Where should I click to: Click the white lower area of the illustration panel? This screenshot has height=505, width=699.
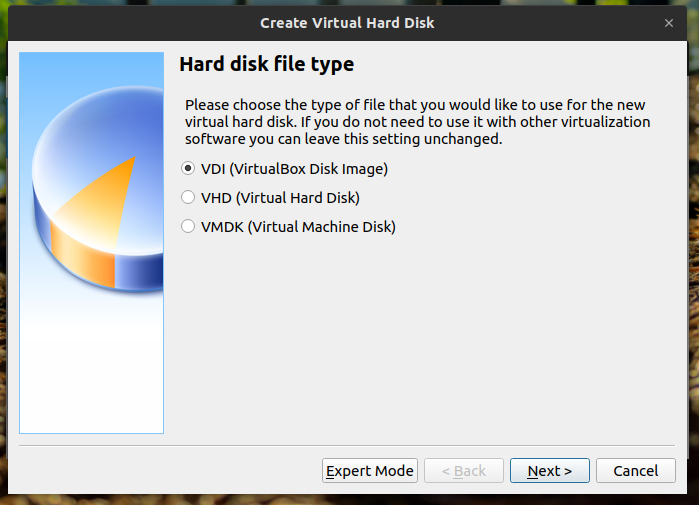92,380
